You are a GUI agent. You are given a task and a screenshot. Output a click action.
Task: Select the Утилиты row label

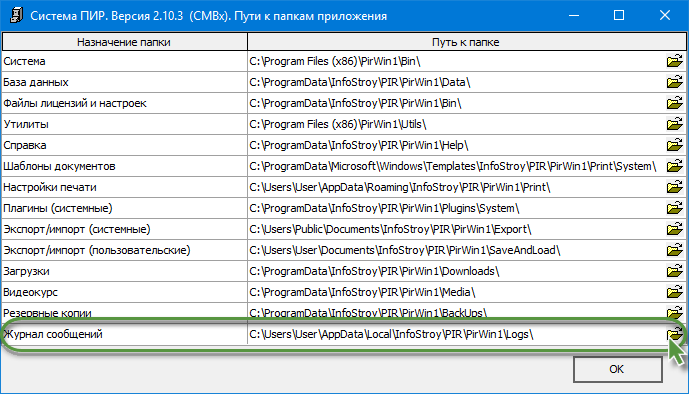26,124
